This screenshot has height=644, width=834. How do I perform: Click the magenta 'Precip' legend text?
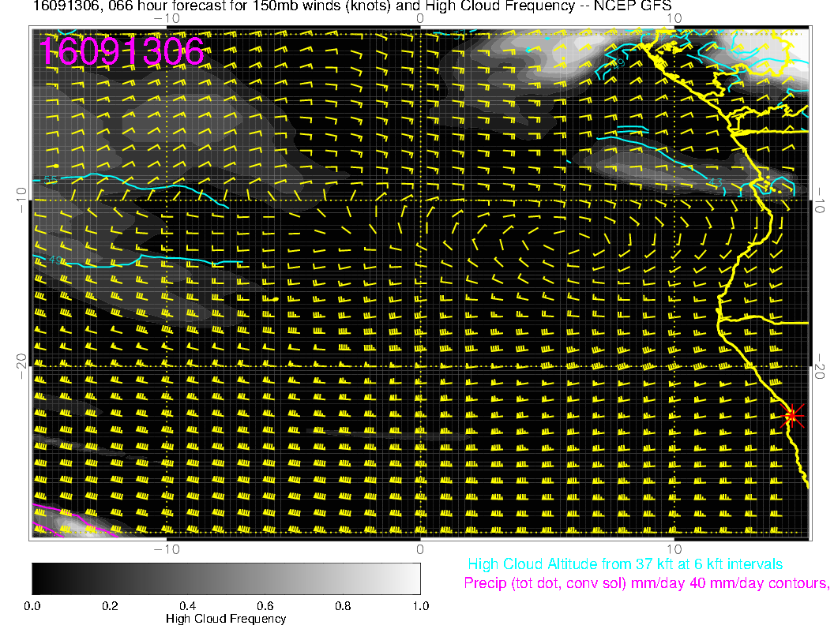646,583
